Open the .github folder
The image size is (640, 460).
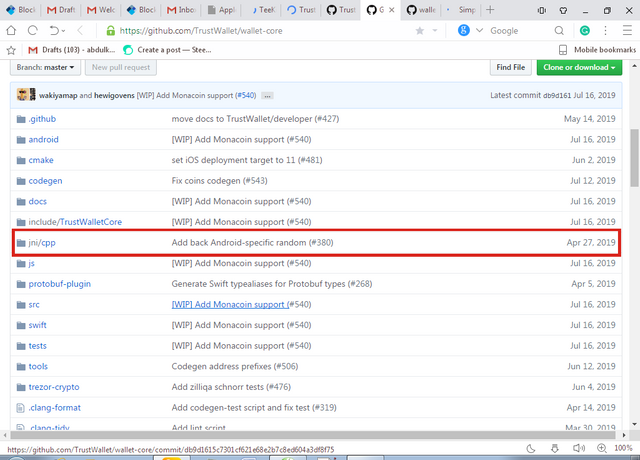(42, 119)
